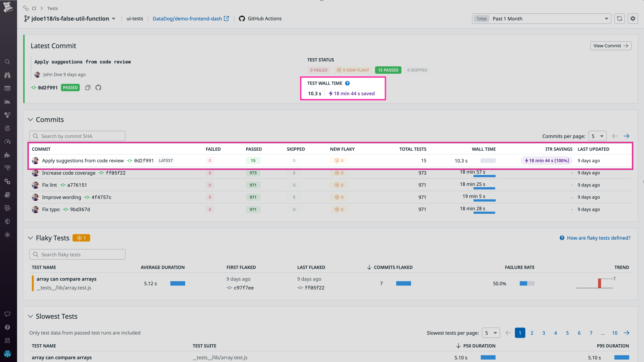The image size is (644, 362).
Task: Open the Past 1 Month time range dropdown
Action: tap(541, 19)
